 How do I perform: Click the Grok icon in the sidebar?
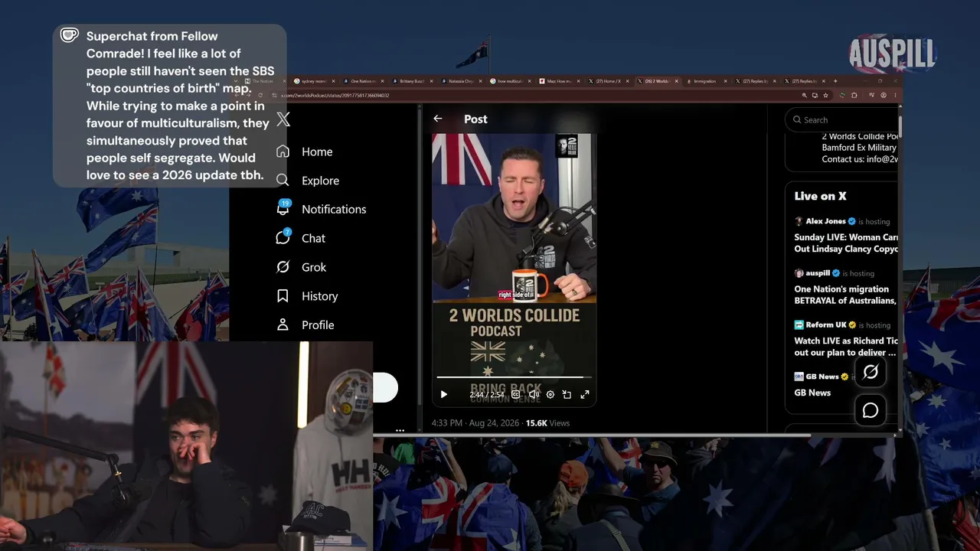pos(283,267)
